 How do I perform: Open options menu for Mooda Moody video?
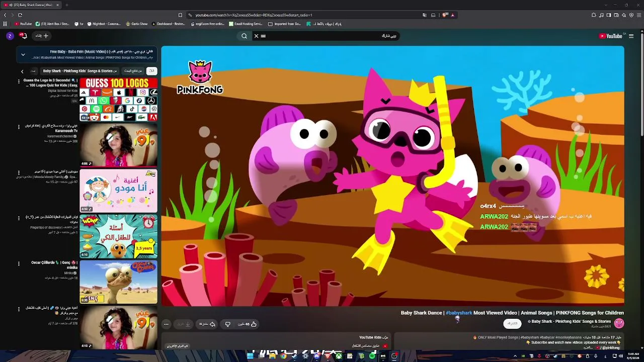tap(19, 173)
